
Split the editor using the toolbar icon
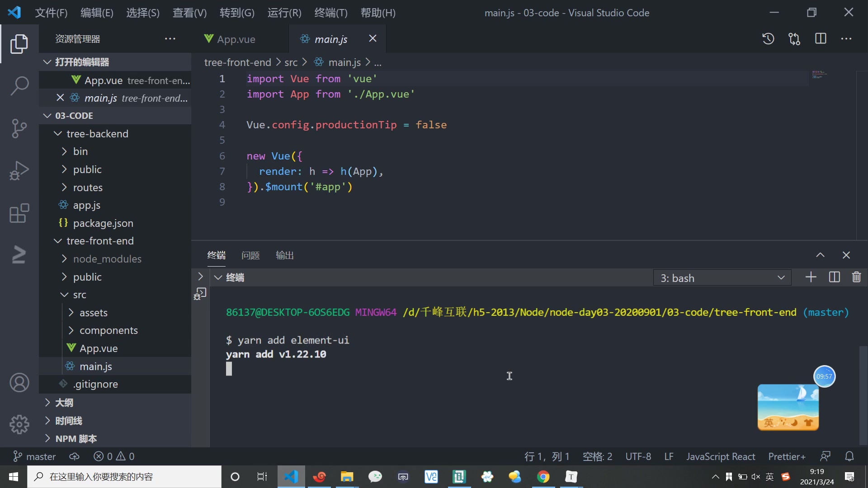tap(821, 38)
